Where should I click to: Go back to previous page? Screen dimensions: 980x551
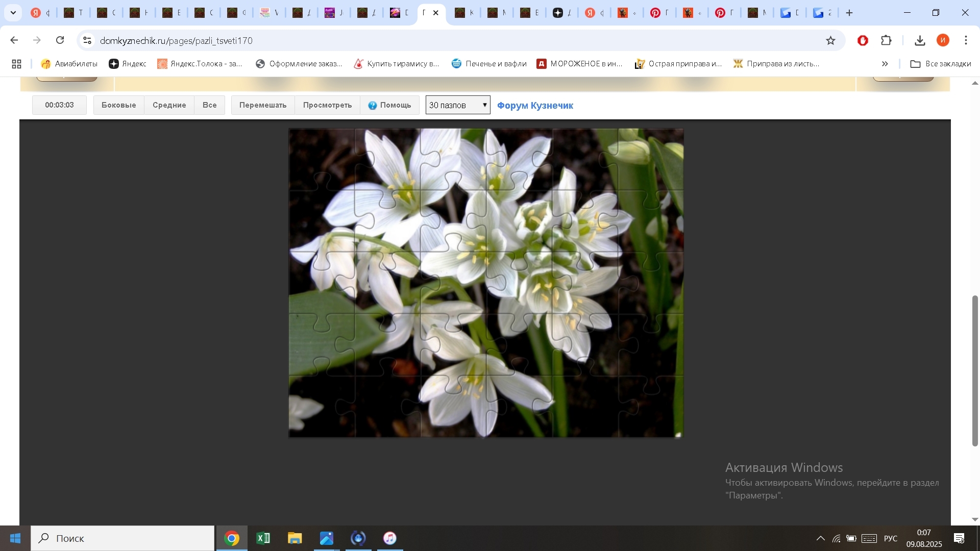14,40
